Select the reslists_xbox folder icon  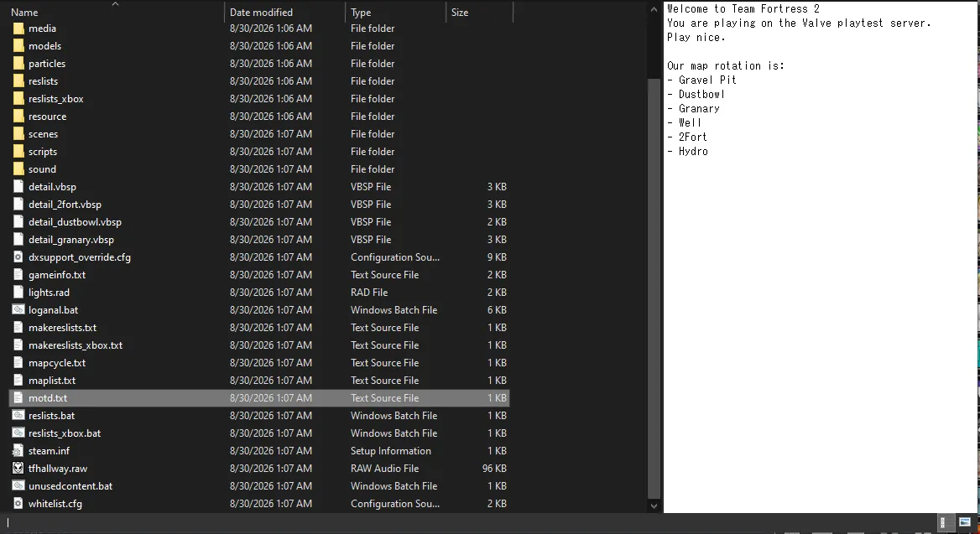[18, 99]
